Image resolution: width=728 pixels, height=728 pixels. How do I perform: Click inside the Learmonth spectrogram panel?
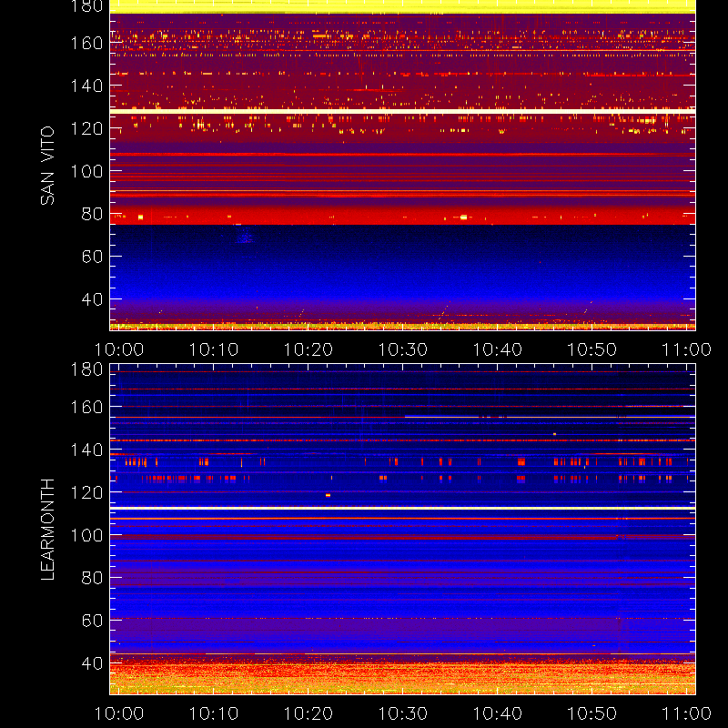pos(402,530)
